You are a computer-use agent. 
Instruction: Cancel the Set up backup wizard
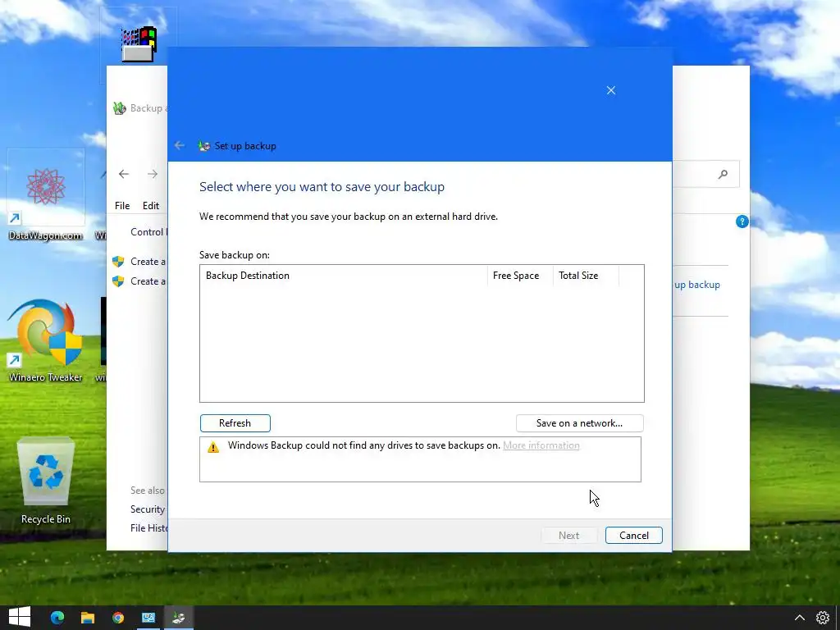[634, 535]
